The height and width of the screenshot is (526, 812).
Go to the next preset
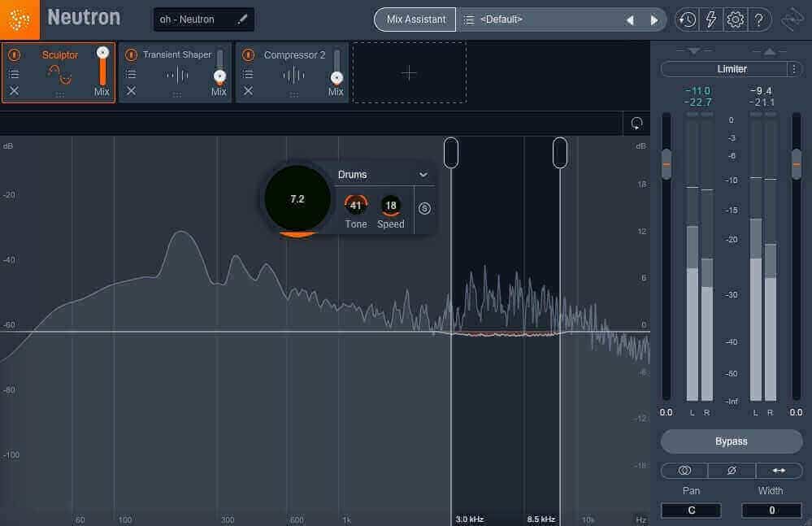654,20
